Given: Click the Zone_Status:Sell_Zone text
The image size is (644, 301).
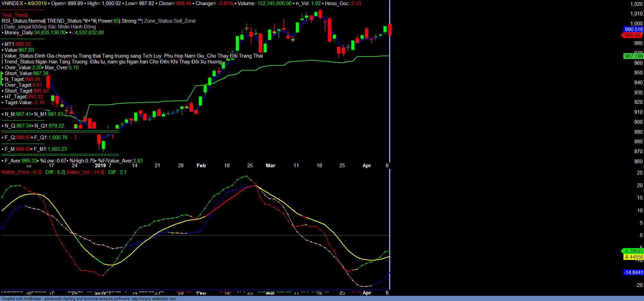Looking at the screenshot, I should click(x=170, y=21).
